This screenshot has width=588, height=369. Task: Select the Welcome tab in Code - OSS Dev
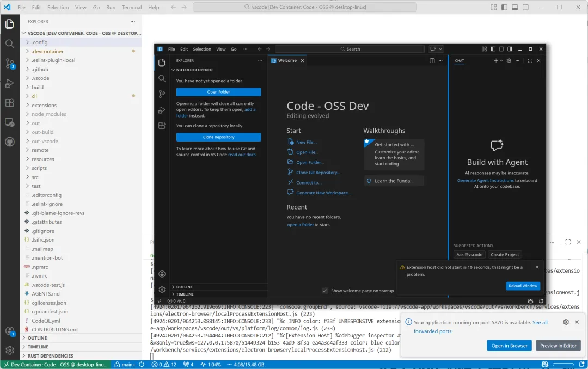pyautogui.click(x=287, y=61)
